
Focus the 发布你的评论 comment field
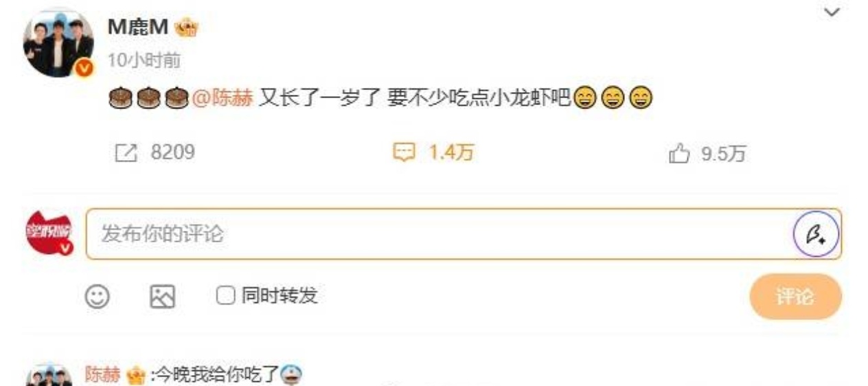point(464,234)
